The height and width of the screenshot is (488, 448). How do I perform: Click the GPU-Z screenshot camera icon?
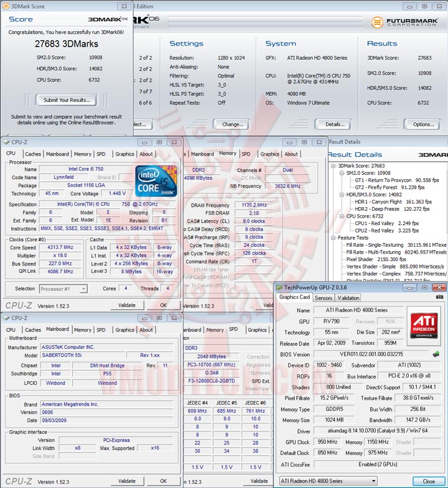(x=439, y=297)
